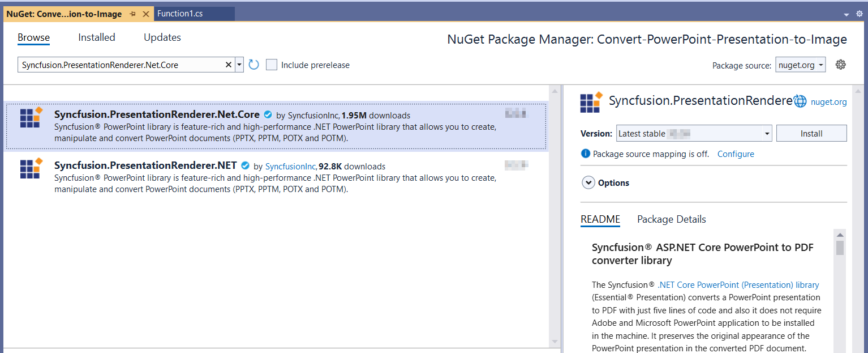Screen dimensions: 868x353
Task: Switch to the Browse tab
Action: coord(33,37)
